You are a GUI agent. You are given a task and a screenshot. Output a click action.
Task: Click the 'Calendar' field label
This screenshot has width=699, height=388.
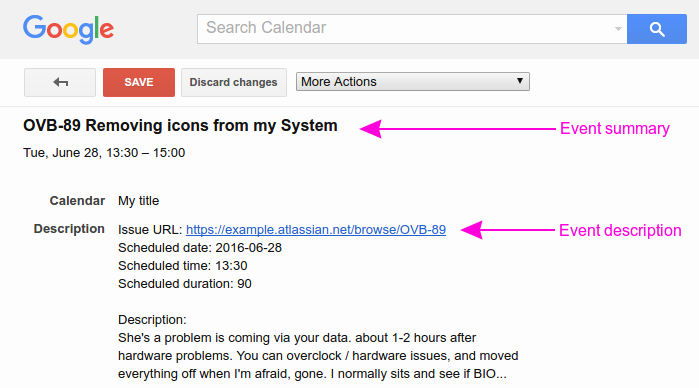[x=77, y=201]
